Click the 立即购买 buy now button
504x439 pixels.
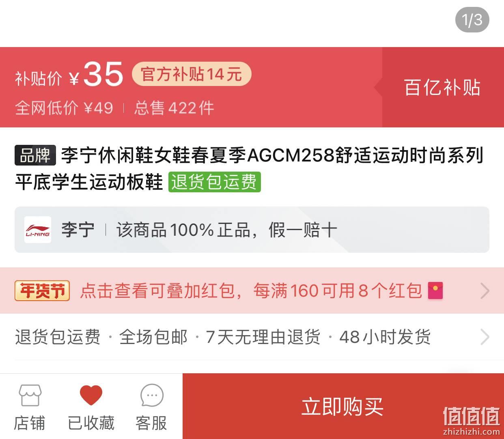coord(343,406)
